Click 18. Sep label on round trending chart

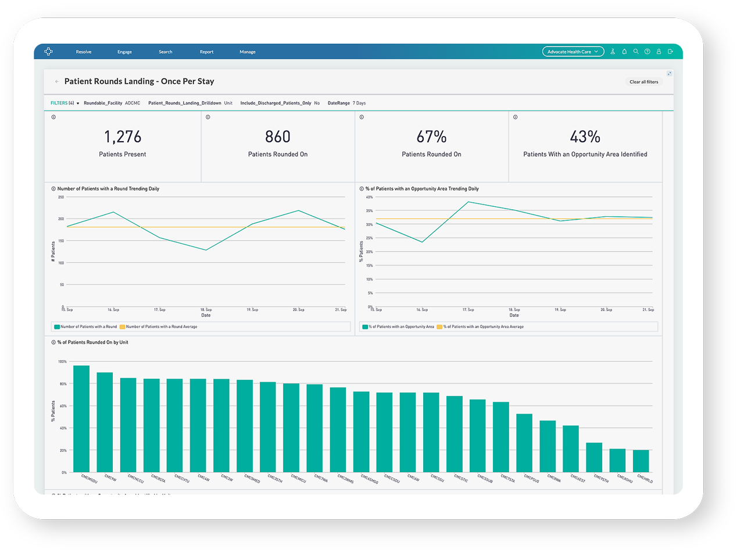pyautogui.click(x=206, y=310)
